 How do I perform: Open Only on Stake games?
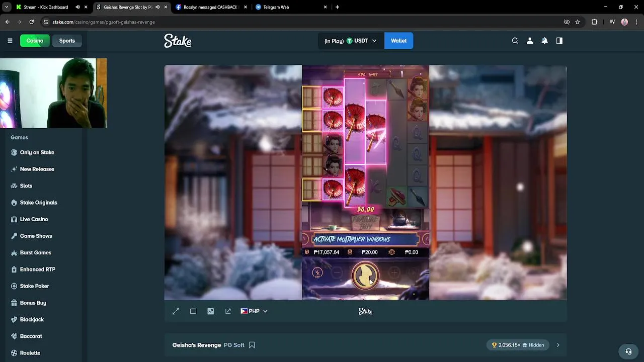pyautogui.click(x=37, y=152)
